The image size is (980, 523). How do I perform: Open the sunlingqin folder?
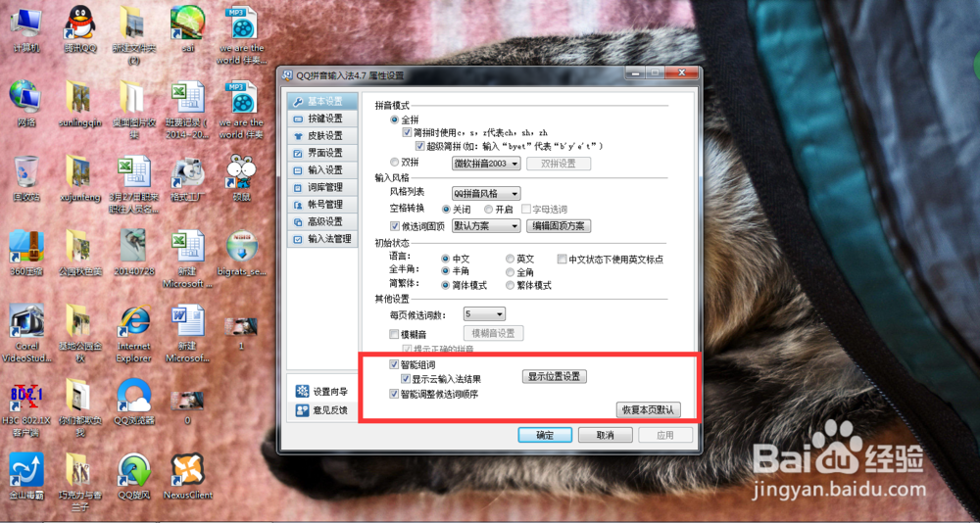80,104
